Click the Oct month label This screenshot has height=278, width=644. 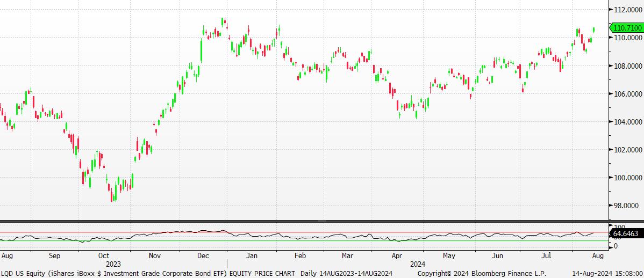tap(104, 256)
